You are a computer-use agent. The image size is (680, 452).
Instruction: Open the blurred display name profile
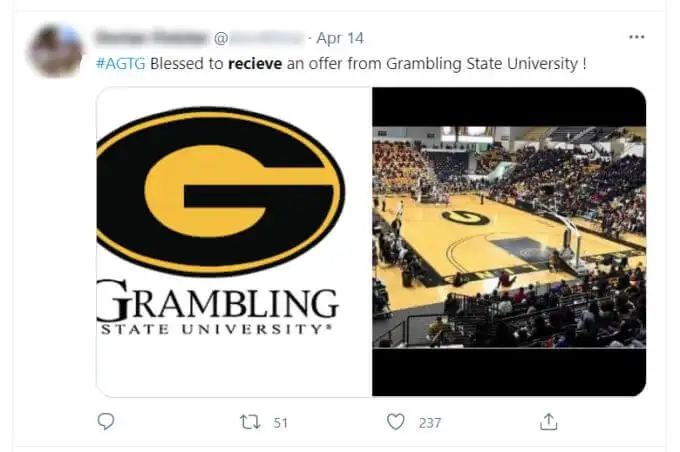tap(151, 38)
